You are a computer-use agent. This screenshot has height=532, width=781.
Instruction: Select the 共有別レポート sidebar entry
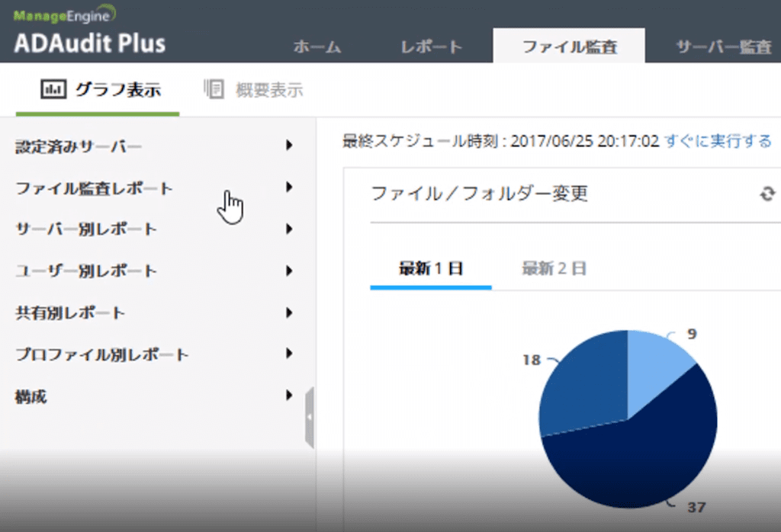(x=69, y=312)
